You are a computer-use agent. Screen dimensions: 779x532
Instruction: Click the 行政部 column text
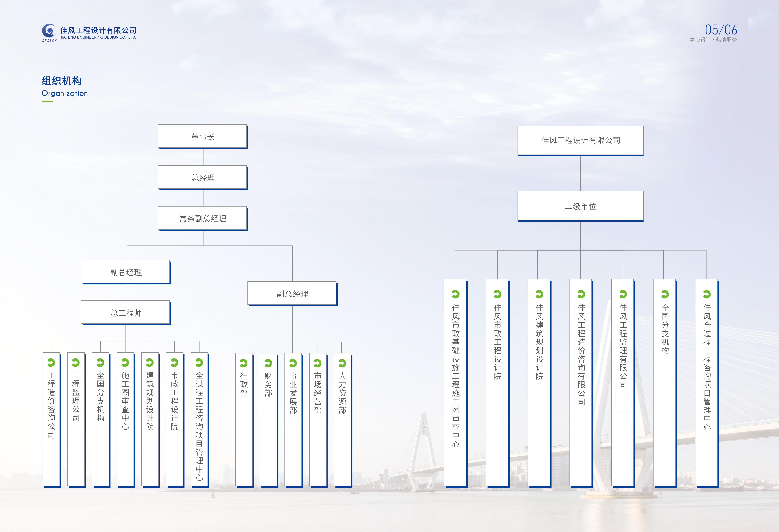(244, 385)
